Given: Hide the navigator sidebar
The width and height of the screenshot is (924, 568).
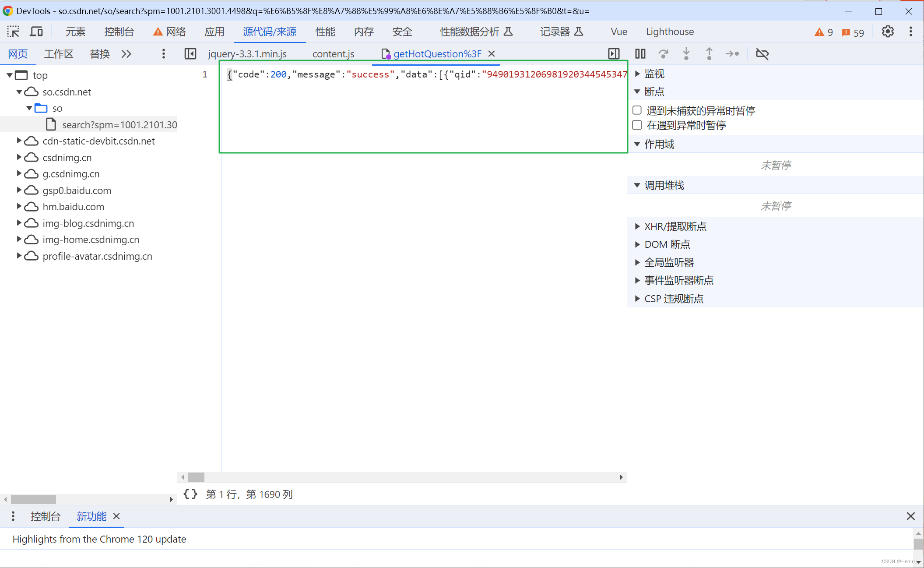Looking at the screenshot, I should coord(190,54).
